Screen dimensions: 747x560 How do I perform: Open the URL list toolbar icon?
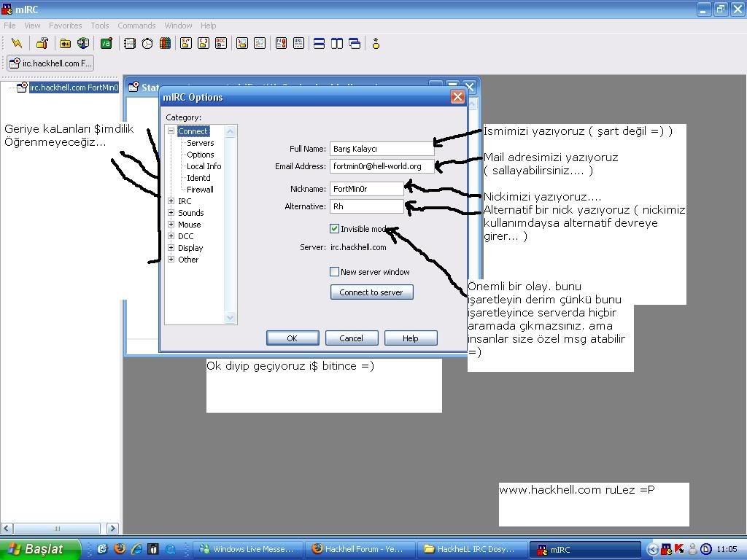tap(298, 43)
